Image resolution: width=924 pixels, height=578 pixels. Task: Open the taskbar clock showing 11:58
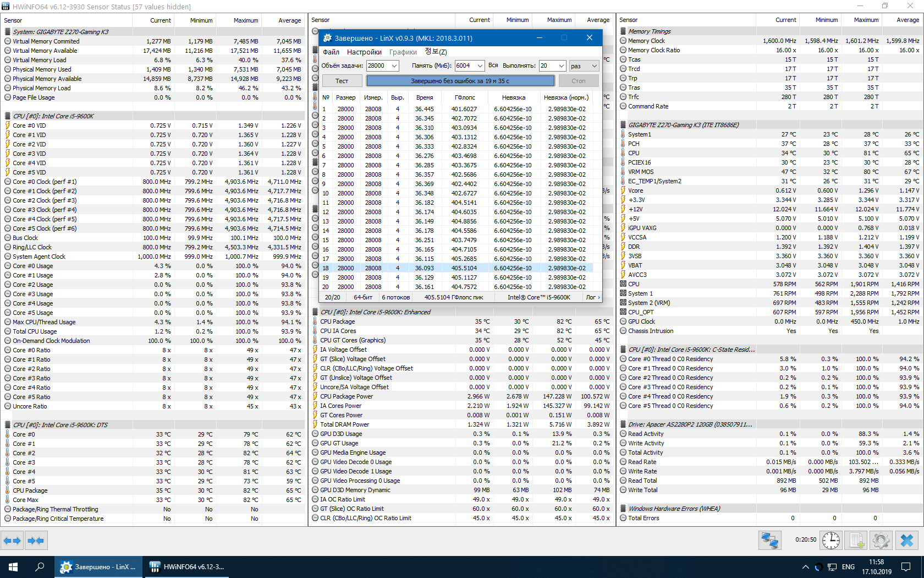(877, 567)
